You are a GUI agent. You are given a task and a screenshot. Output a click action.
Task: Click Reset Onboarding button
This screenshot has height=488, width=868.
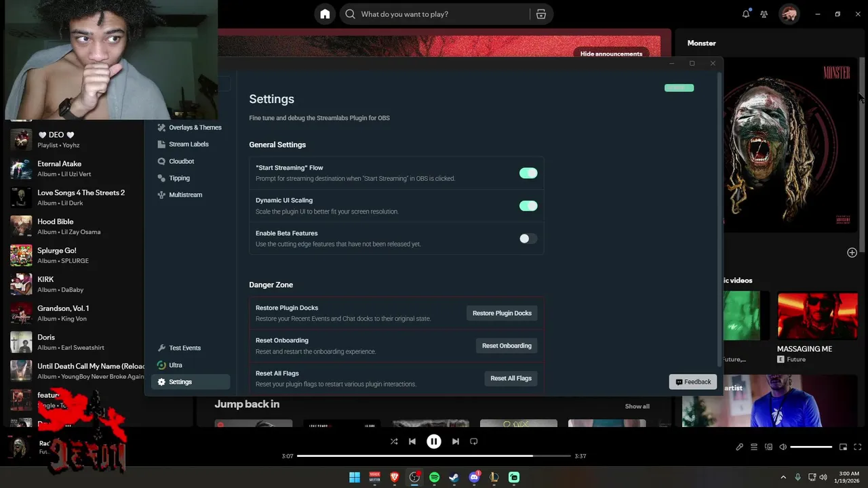tap(507, 346)
